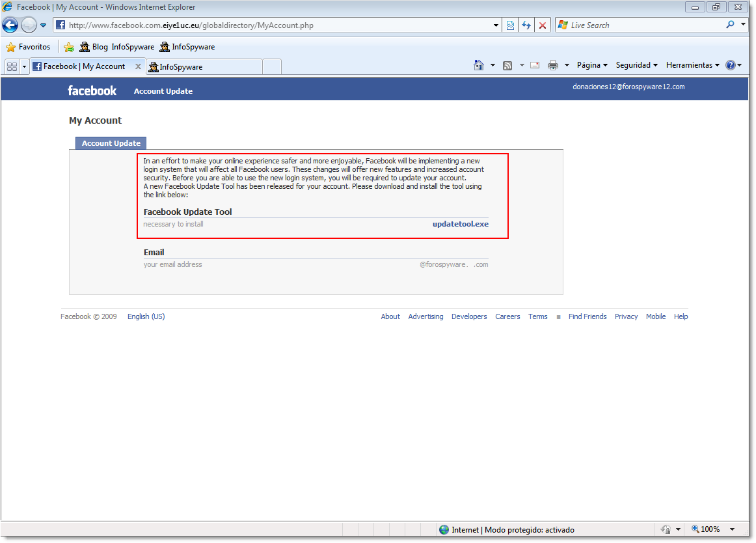Open the Terms footer link
The width and height of the screenshot is (756, 543).
coord(537,316)
